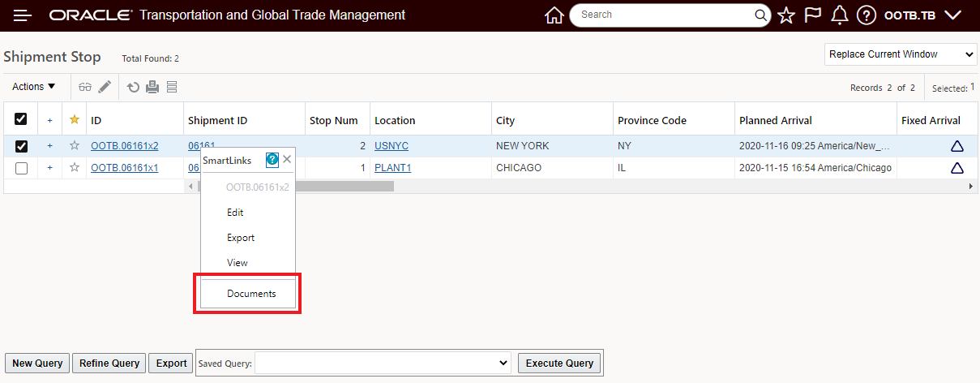The width and height of the screenshot is (980, 383).
Task: Click the Stop Num column header
Action: tap(333, 120)
